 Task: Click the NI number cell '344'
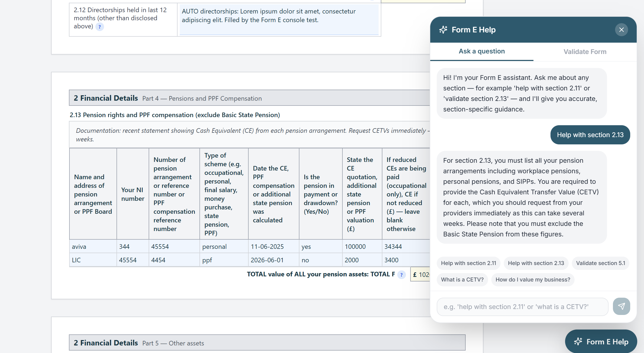pyautogui.click(x=133, y=246)
